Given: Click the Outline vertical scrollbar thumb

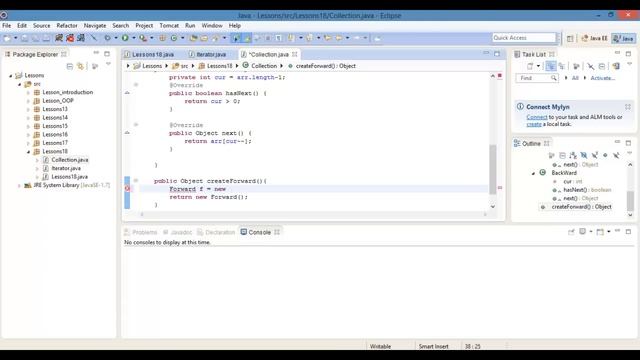Looking at the screenshot, I should pyautogui.click(x=630, y=200).
